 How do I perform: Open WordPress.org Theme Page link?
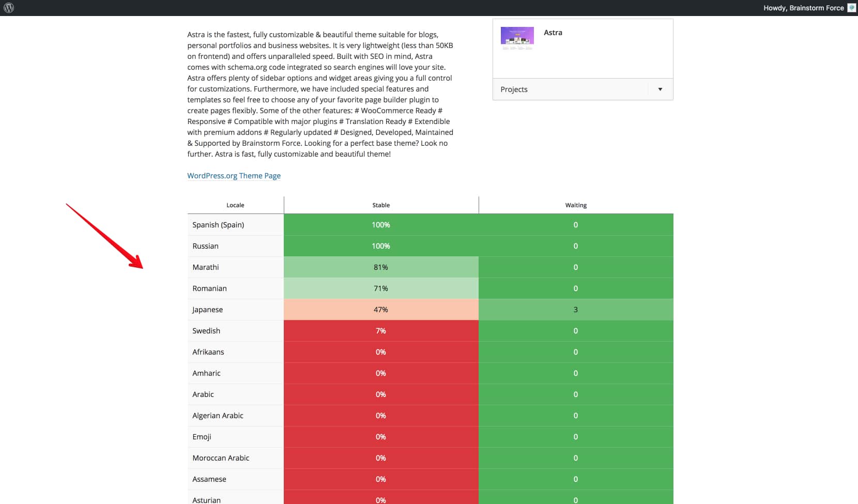234,176
